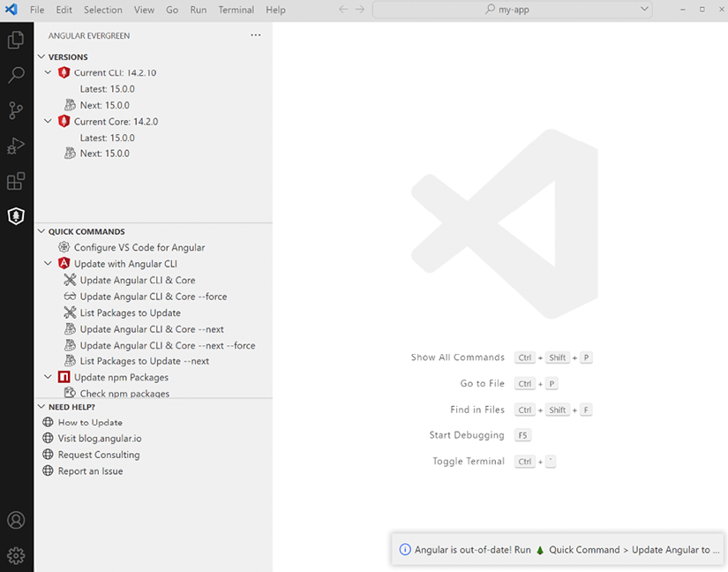Click the icon beside Check npm packages

(70, 392)
